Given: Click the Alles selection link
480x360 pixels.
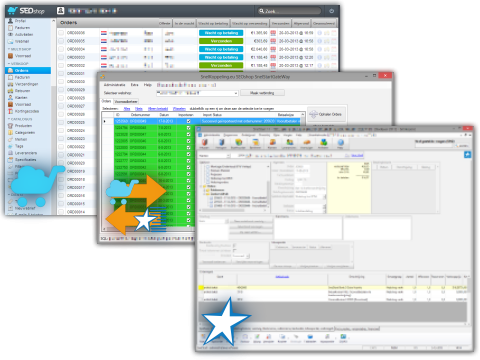Looking at the screenshot, I should [127, 109].
